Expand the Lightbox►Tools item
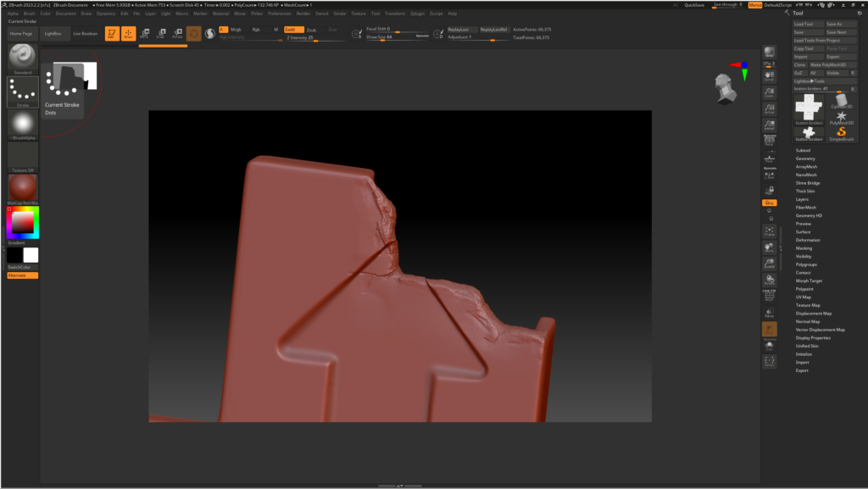 808,81
